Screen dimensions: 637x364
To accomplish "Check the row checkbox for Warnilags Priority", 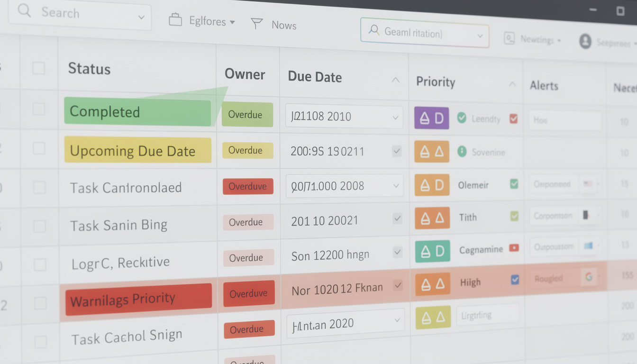I will [40, 303].
